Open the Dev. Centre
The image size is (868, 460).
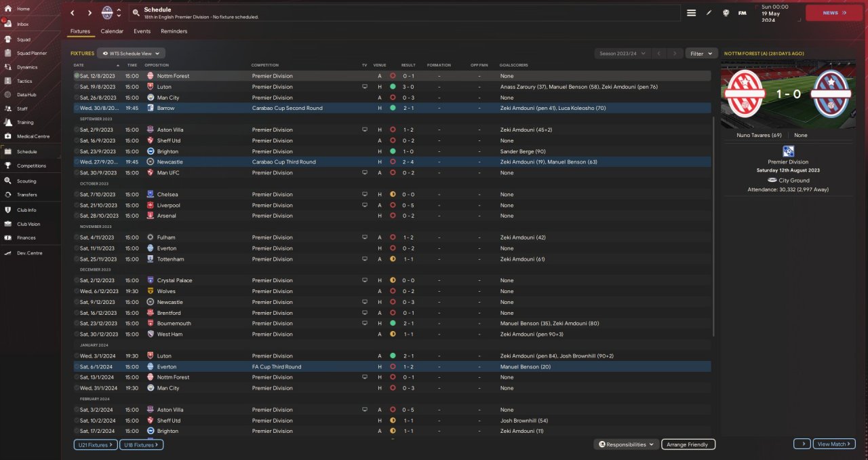pos(29,253)
